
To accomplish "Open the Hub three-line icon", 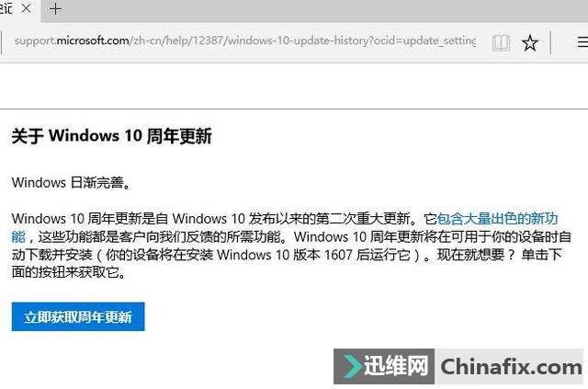I will click(582, 42).
